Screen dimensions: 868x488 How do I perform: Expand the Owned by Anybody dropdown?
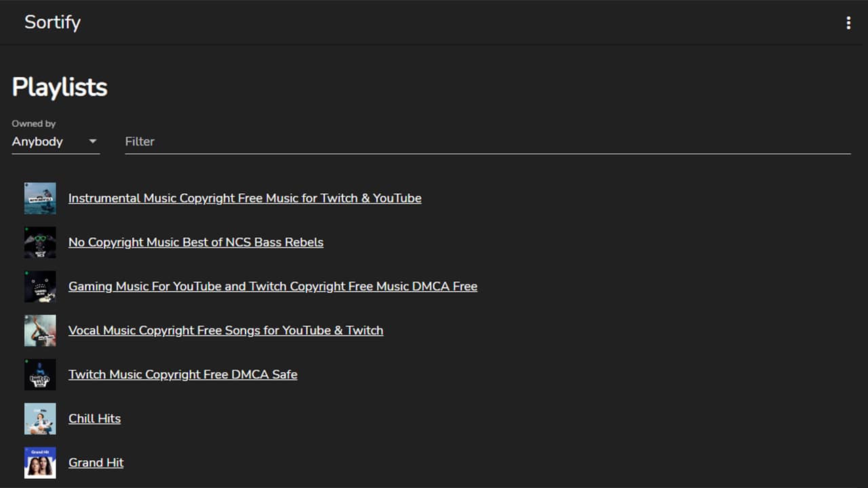[x=56, y=142]
